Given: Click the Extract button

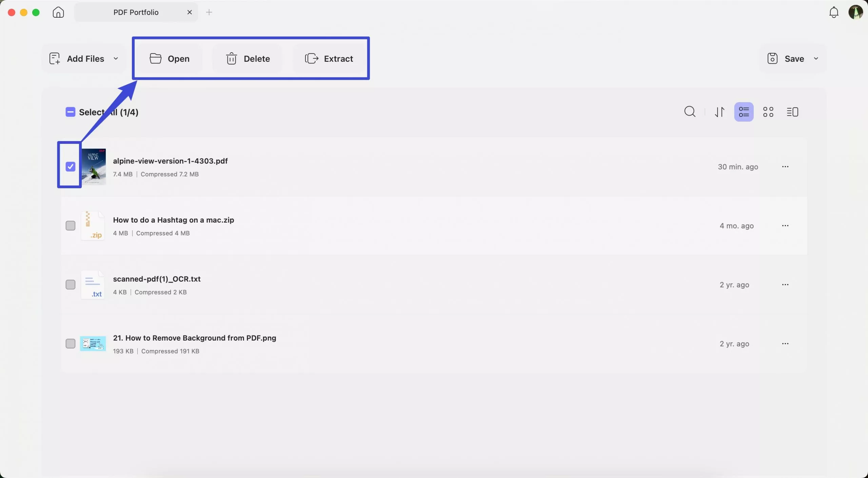Looking at the screenshot, I should [x=329, y=59].
